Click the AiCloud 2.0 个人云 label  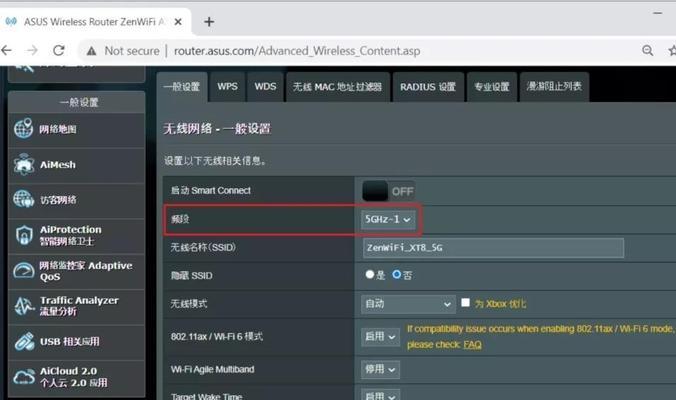click(x=74, y=377)
